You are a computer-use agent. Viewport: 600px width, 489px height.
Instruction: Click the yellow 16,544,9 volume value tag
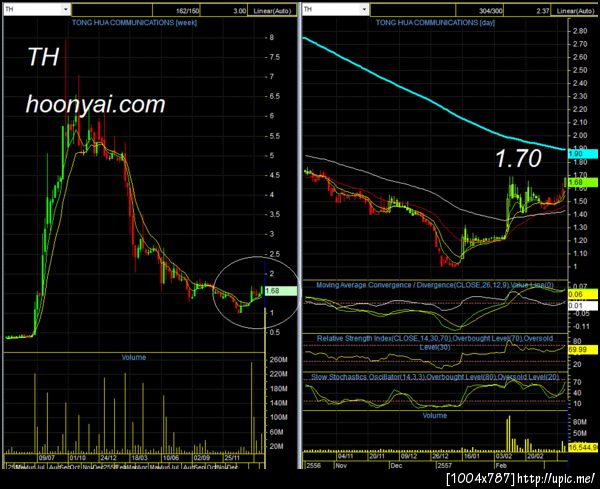(583, 447)
